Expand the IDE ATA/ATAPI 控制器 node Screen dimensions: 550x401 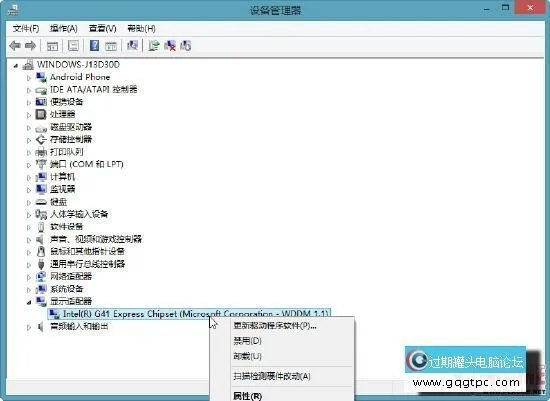point(29,90)
